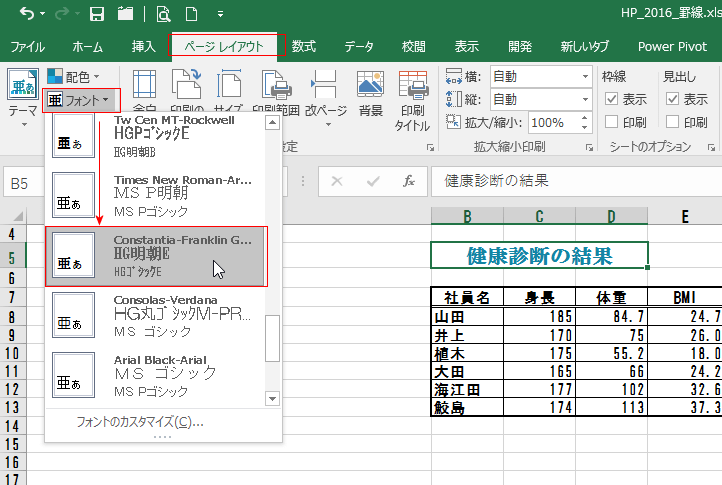722x485 pixels.
Task: Open the Insert (挿入) ribbon tab
Action: 143,46
